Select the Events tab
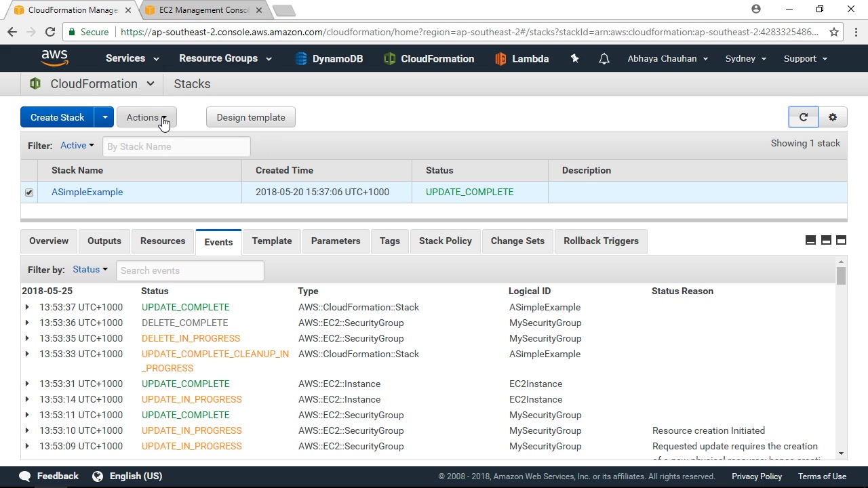This screenshot has width=868, height=488. (218, 242)
